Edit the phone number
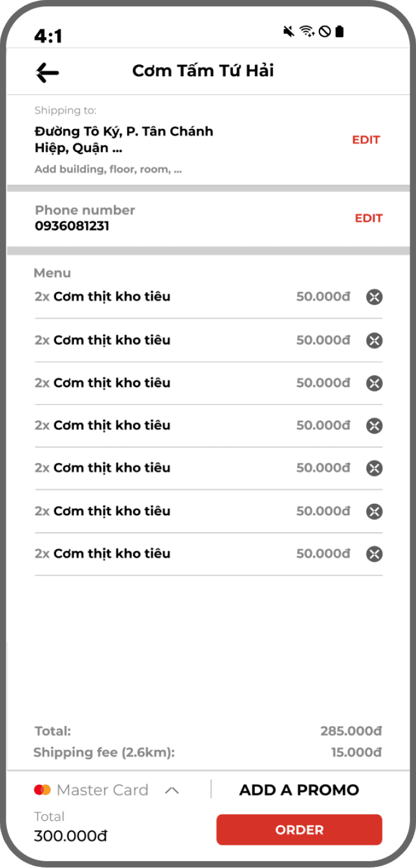 tap(368, 218)
